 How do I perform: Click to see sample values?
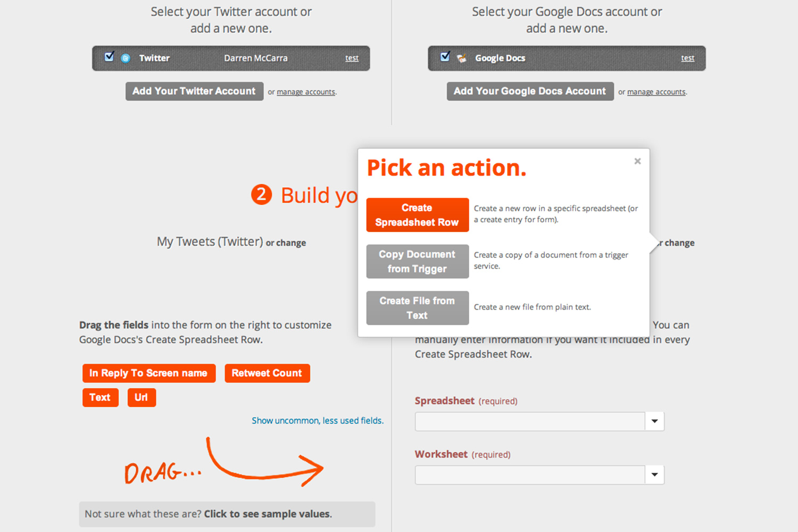268,514
